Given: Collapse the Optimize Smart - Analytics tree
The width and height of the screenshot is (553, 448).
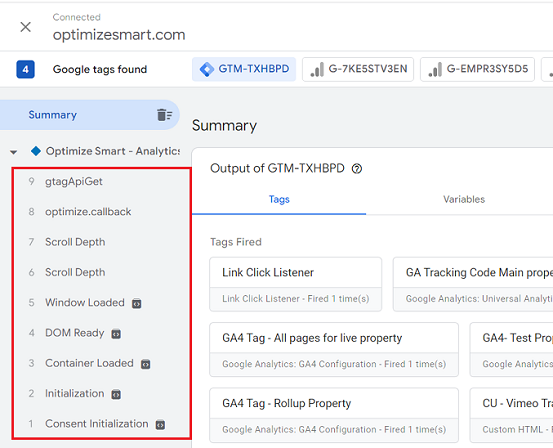Looking at the screenshot, I should (x=13, y=152).
